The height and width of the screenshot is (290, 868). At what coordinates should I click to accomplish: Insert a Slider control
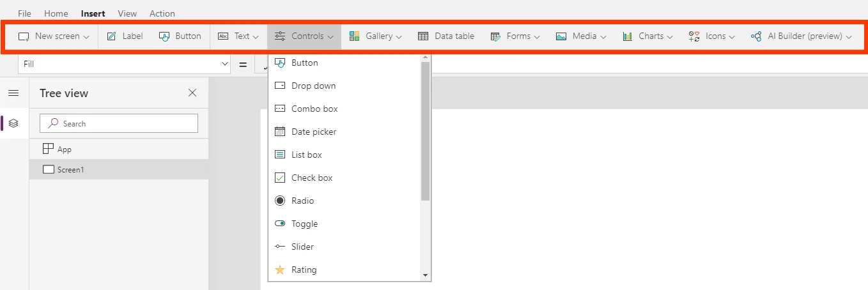coord(345,247)
